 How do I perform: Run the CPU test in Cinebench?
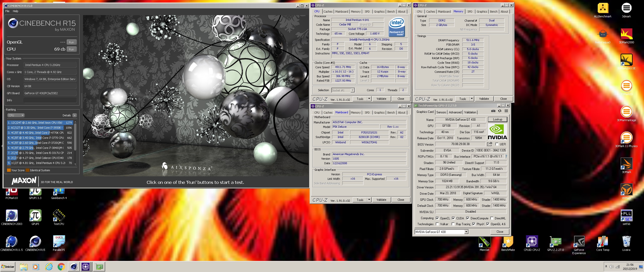tap(71, 49)
